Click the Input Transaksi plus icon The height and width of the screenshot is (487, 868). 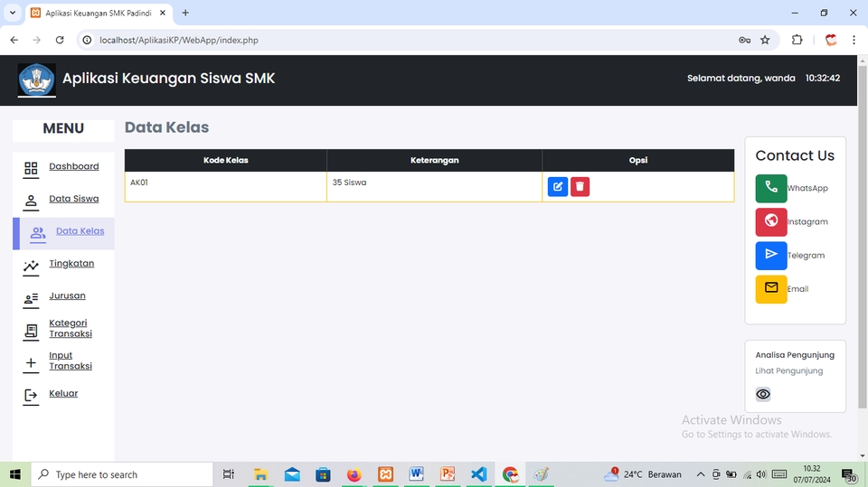click(x=31, y=363)
